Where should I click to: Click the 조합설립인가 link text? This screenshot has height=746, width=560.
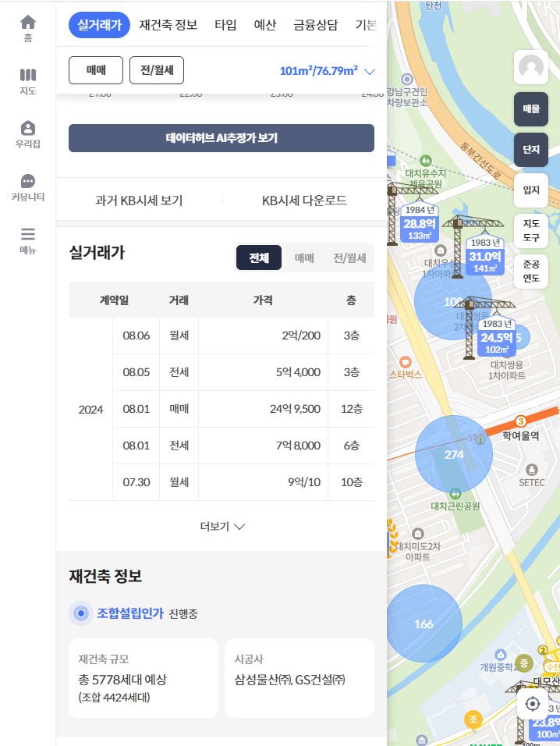pyautogui.click(x=130, y=613)
